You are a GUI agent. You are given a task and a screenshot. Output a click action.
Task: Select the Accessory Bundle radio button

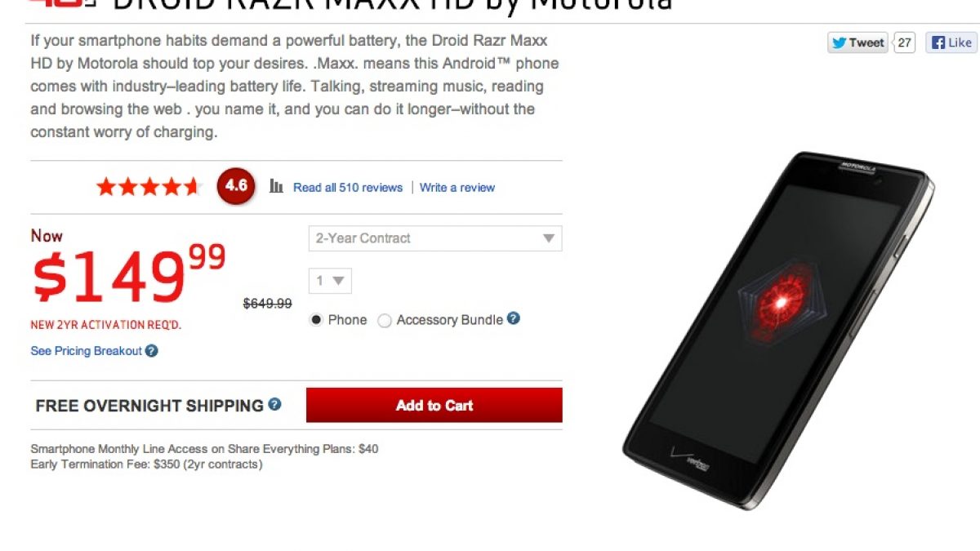(x=384, y=321)
